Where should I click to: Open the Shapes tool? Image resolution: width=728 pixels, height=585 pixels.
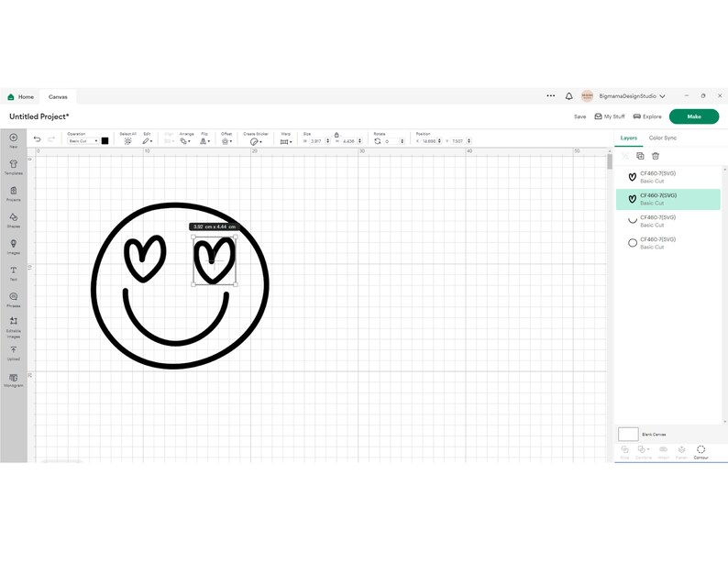coord(14,220)
